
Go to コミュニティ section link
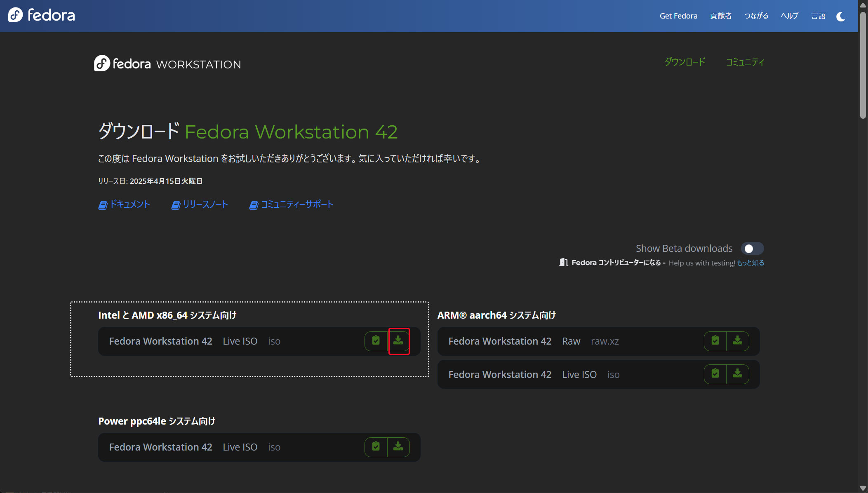[x=745, y=62]
